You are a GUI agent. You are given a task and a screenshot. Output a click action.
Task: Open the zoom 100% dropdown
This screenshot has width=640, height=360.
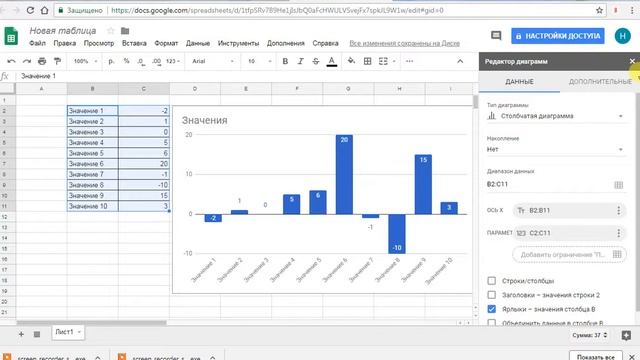(85, 61)
